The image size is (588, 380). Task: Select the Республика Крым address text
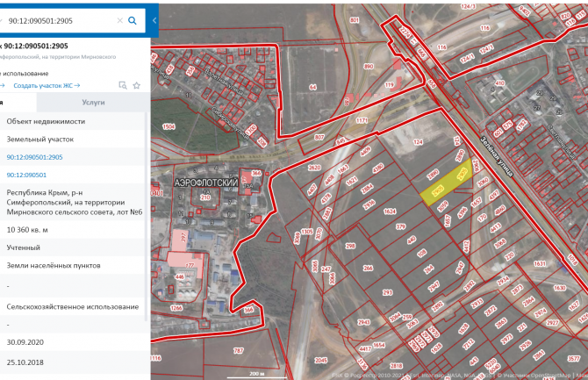pos(75,202)
